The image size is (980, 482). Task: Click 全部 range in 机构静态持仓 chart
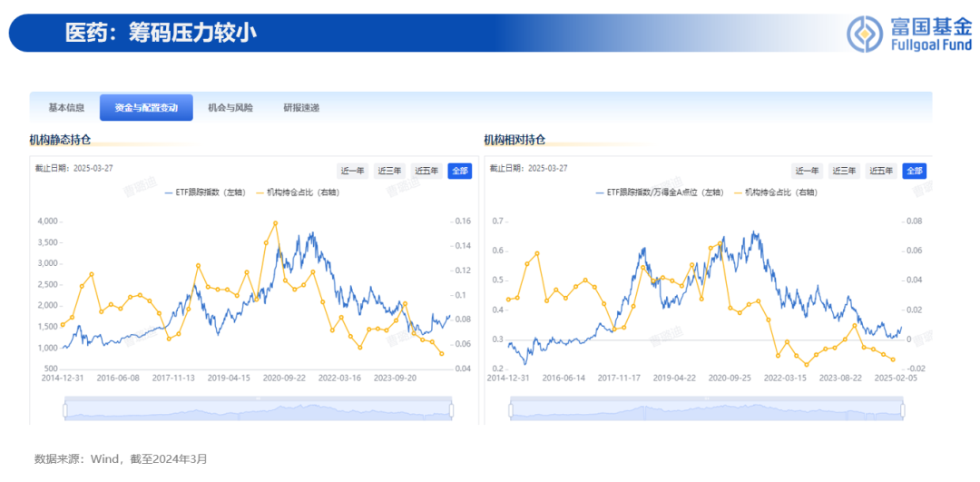coord(460,171)
